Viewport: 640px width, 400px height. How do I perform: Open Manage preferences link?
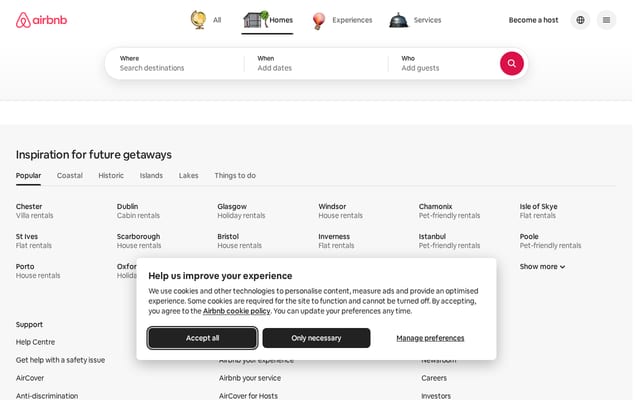coord(430,338)
